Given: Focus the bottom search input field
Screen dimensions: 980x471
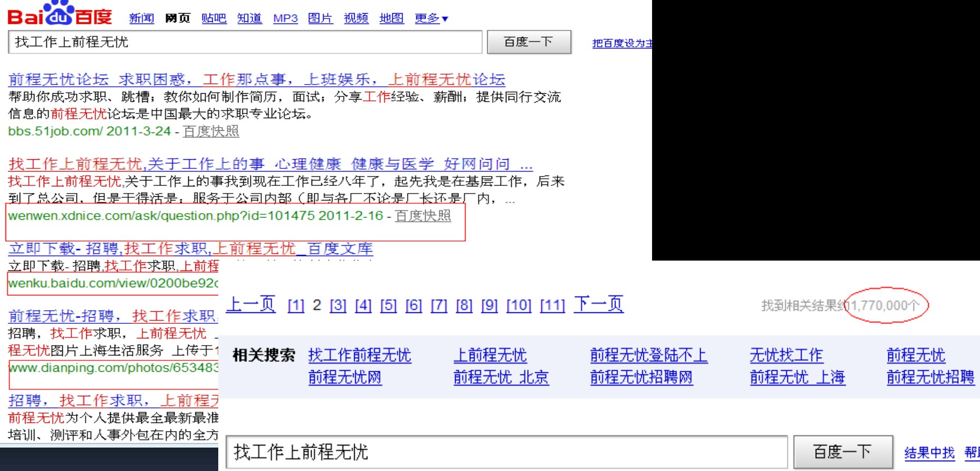Looking at the screenshot, I should pos(505,452).
